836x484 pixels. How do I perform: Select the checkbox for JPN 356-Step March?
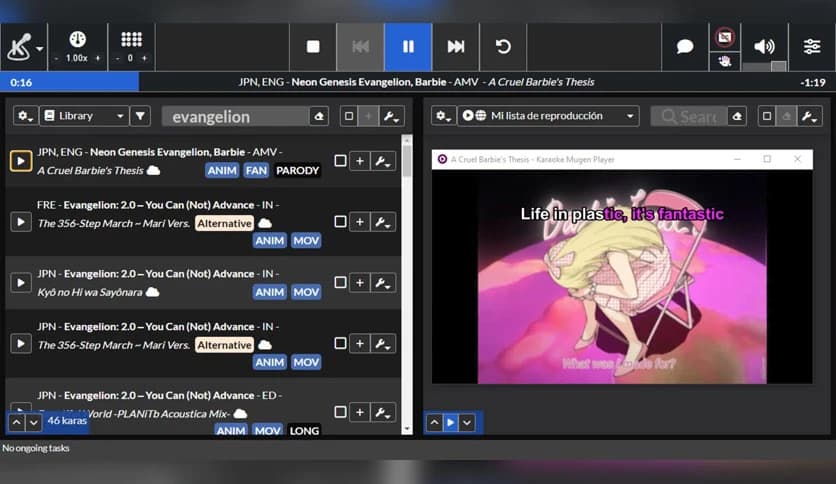[x=340, y=343]
